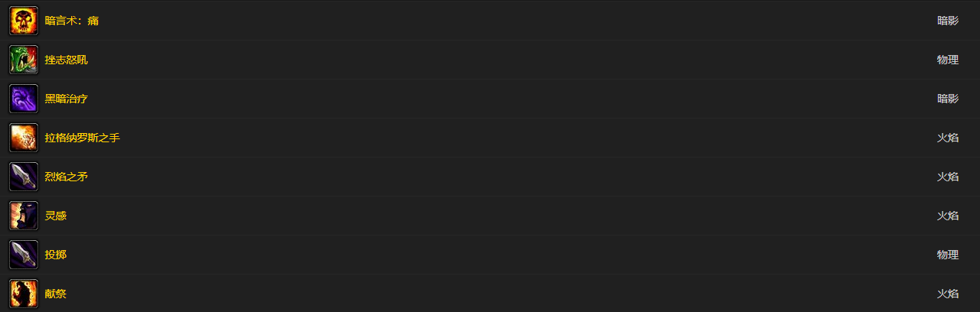980x312 pixels.
Task: Click 火焰 school in the 拉格纳罗斯之手 row
Action: tap(948, 138)
